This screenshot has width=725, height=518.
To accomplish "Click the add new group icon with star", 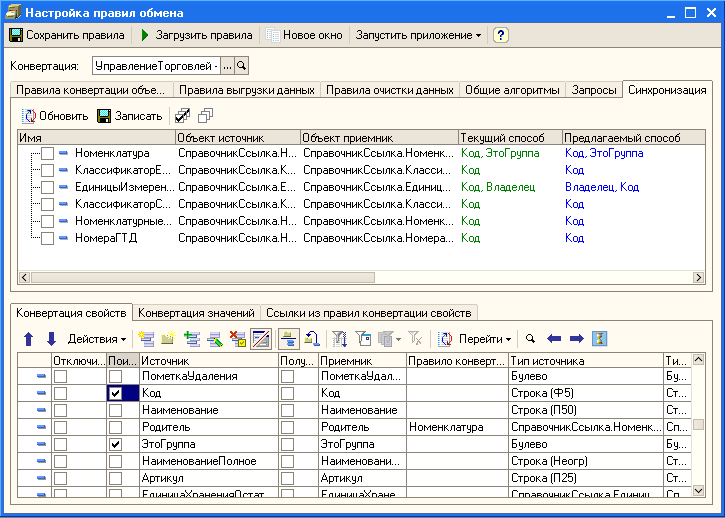I will [169, 339].
